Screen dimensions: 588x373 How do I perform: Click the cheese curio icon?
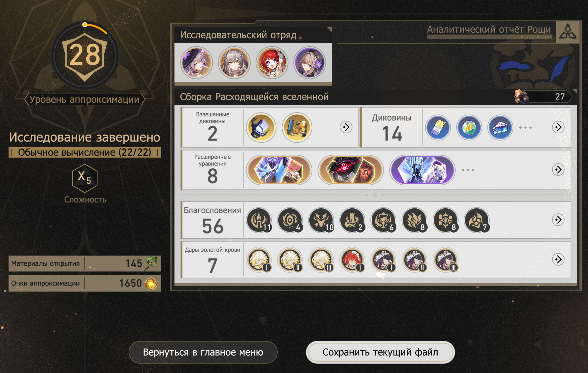(500, 127)
